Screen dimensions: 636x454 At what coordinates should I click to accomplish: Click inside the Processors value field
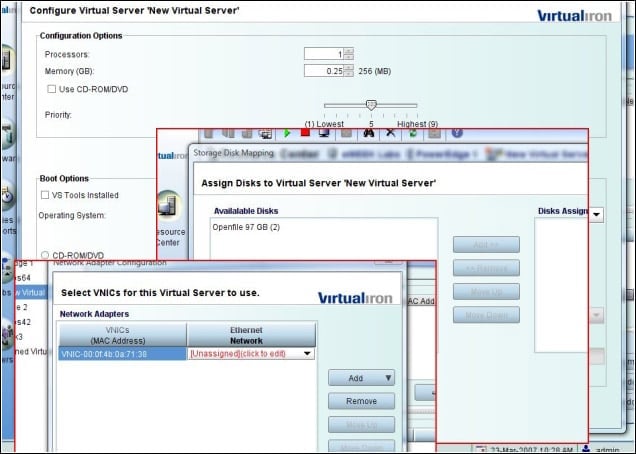pos(324,54)
